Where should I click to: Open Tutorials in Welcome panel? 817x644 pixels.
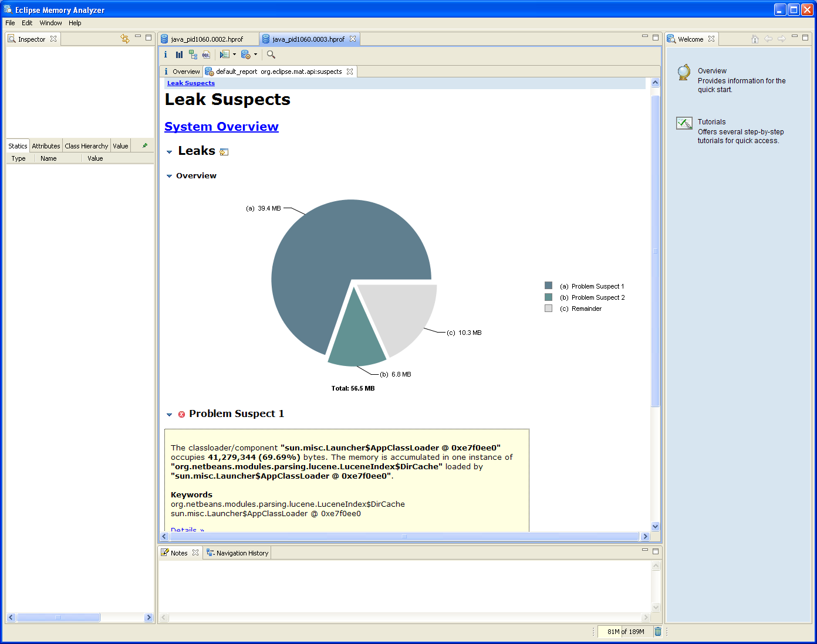(x=711, y=122)
